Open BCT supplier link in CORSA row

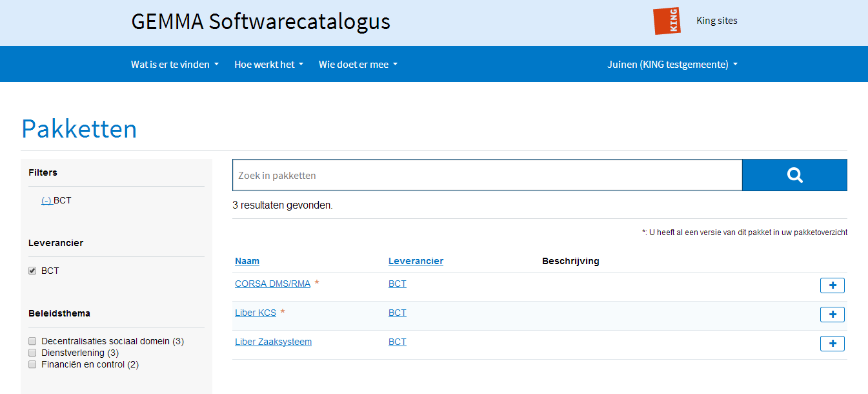tap(398, 284)
